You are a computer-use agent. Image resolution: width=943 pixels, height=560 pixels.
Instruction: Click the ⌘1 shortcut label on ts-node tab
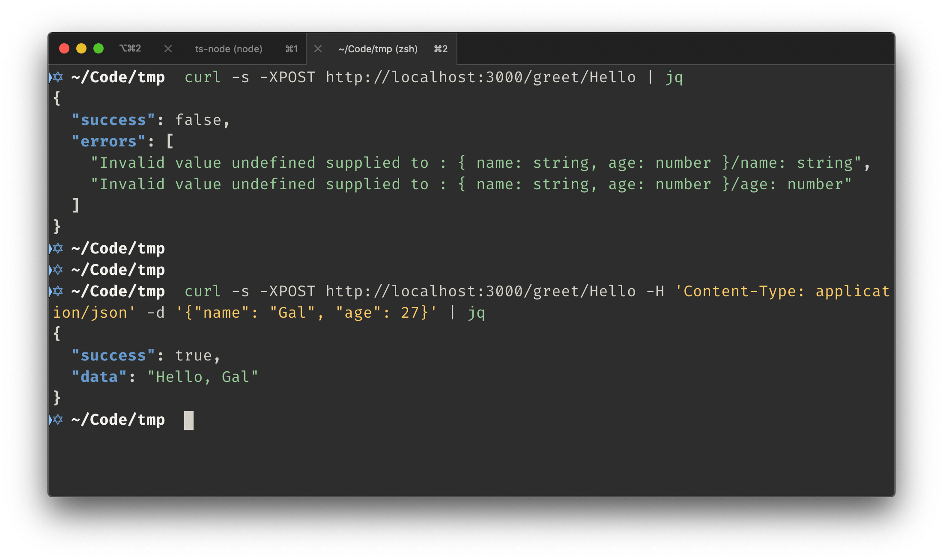click(291, 49)
